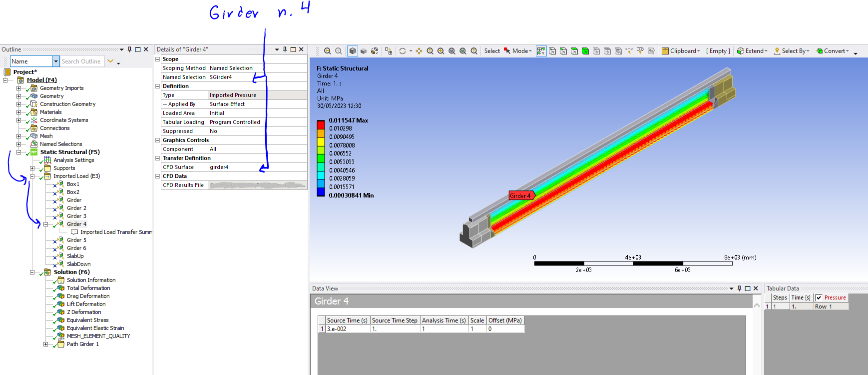Select the Mesh tree item

tap(46, 136)
